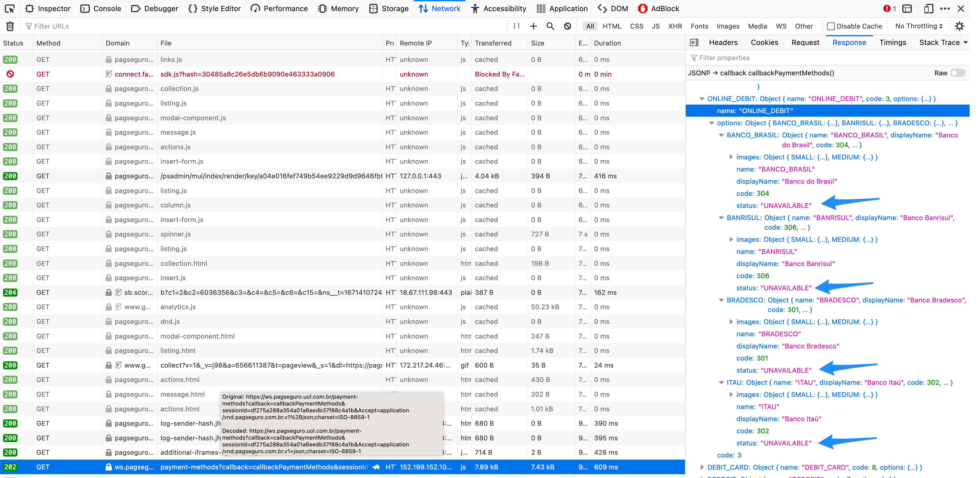Show All request types
Image resolution: width=980 pixels, height=478 pixels.
[x=590, y=26]
